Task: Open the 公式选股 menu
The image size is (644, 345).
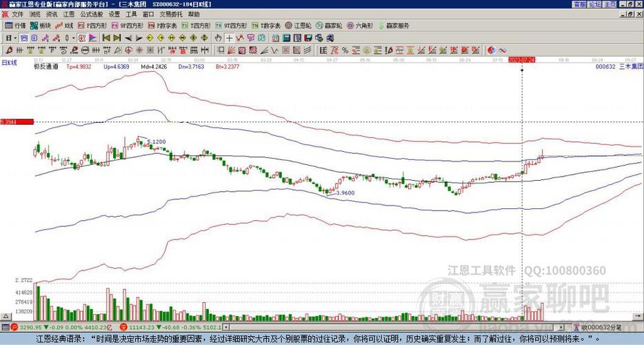Action: click(92, 14)
